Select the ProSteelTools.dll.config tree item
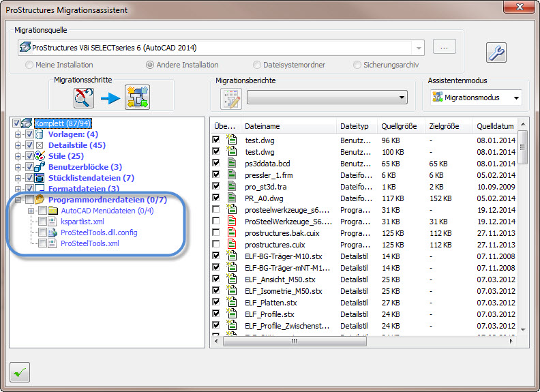 coord(99,232)
